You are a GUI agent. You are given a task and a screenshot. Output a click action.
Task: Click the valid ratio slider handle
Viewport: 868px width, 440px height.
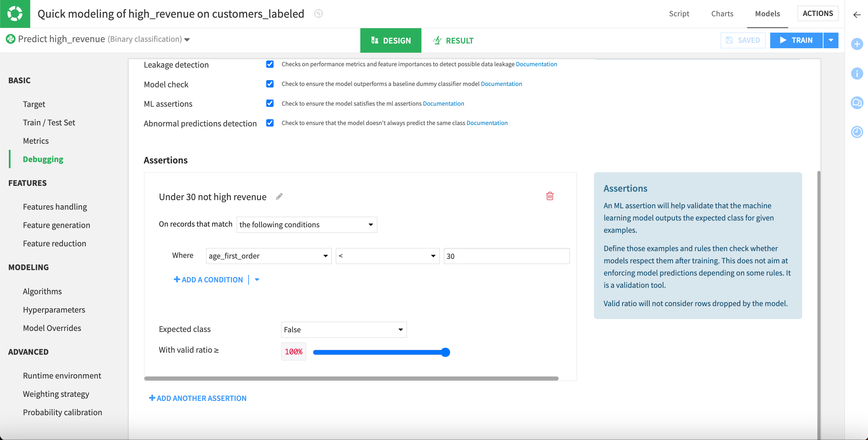click(x=445, y=352)
